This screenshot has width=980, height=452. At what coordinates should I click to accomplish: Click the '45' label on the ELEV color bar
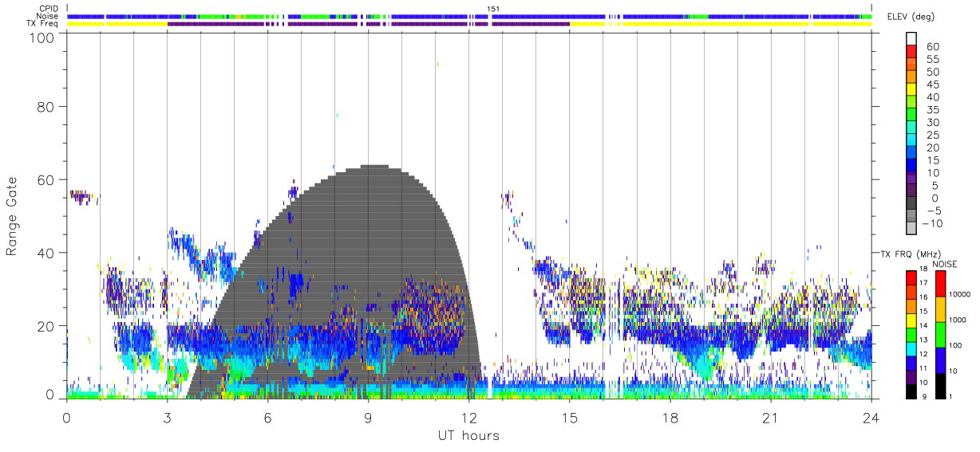pos(934,84)
